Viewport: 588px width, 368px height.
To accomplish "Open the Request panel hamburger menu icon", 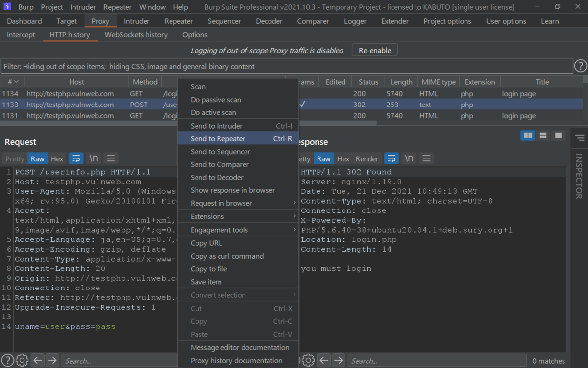I will [111, 158].
